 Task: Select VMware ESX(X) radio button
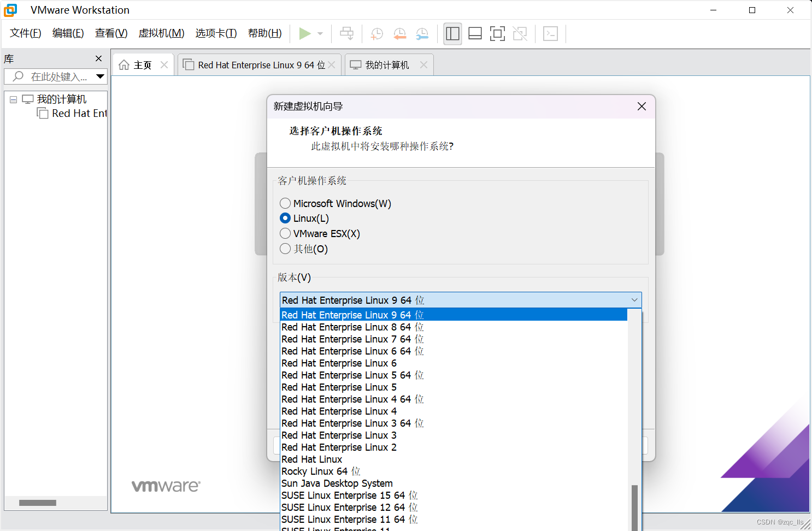pos(285,234)
